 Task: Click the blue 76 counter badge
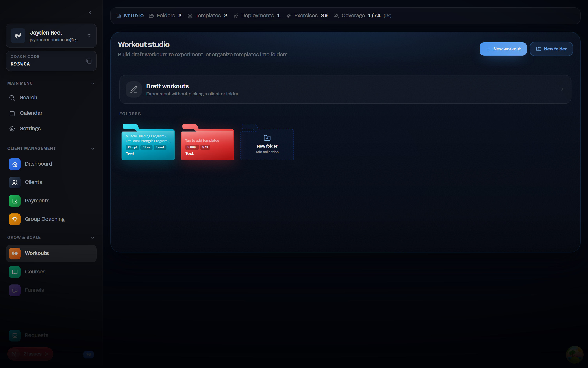(88, 354)
